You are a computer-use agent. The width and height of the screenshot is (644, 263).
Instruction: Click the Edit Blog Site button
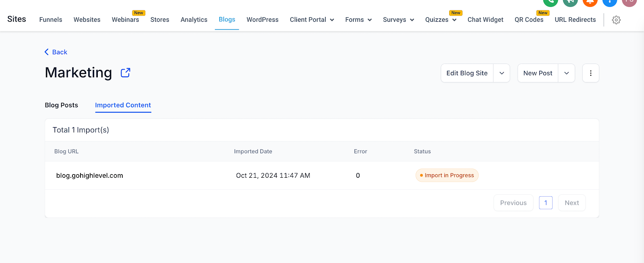[467, 73]
